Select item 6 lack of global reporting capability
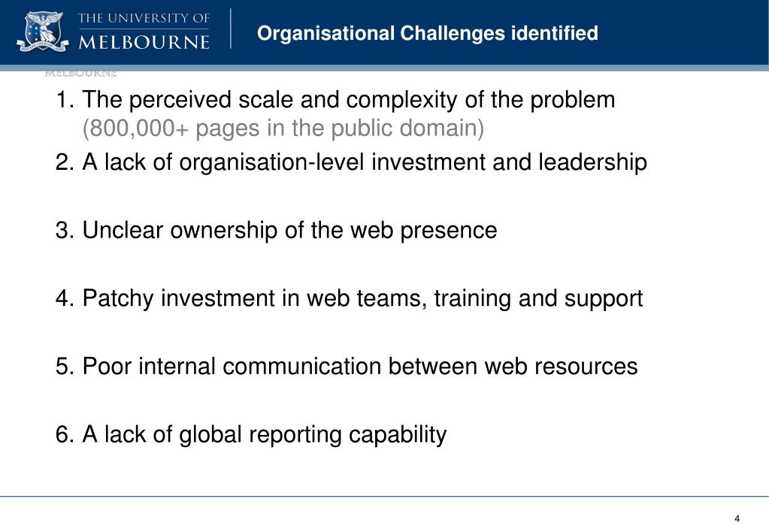769x532 pixels. 251,434
